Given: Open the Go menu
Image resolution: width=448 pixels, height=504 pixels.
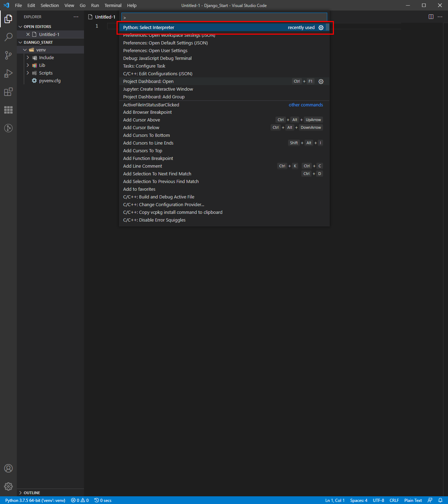Looking at the screenshot, I should click(83, 5).
